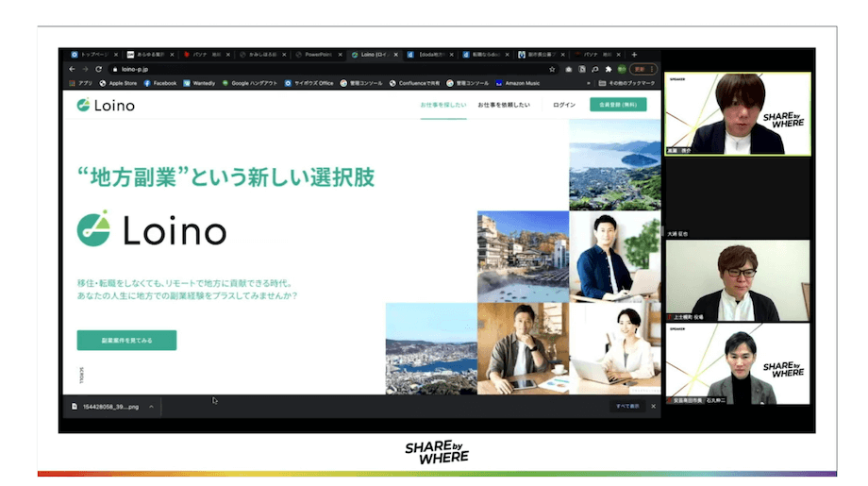This screenshot has height=486, width=868.
Task: Click the Loino logo in the site header
Action: [x=106, y=105]
